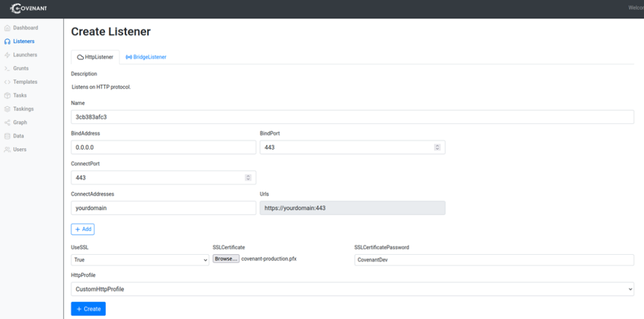Click the Graph share icon
This screenshot has height=319, width=644.
tap(7, 123)
